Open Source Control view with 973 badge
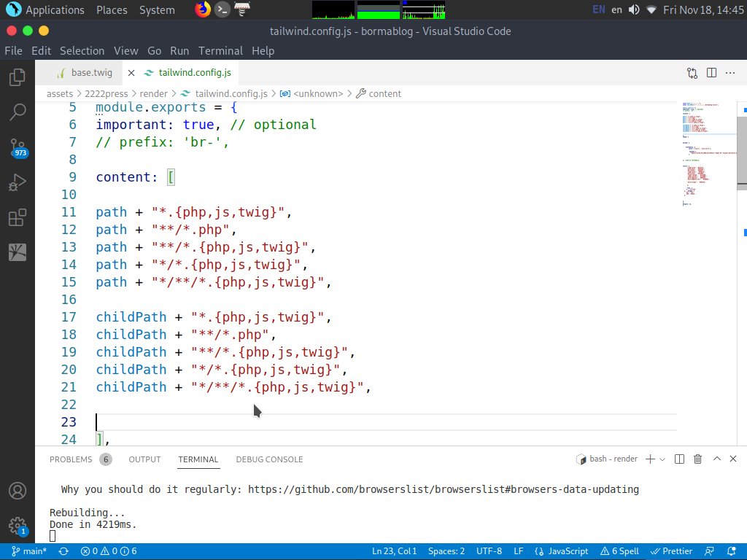This screenshot has width=747, height=560. pos(18,147)
